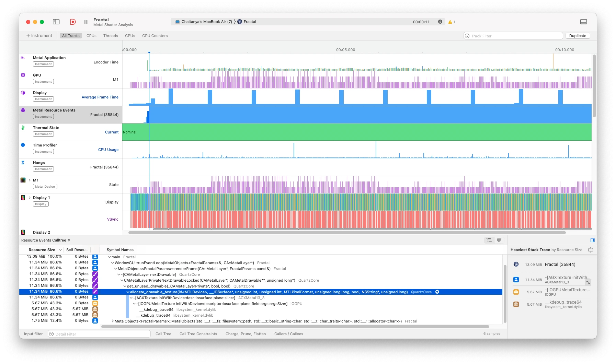Expand the Display 1 track
This screenshot has height=364, width=616.
30,198
